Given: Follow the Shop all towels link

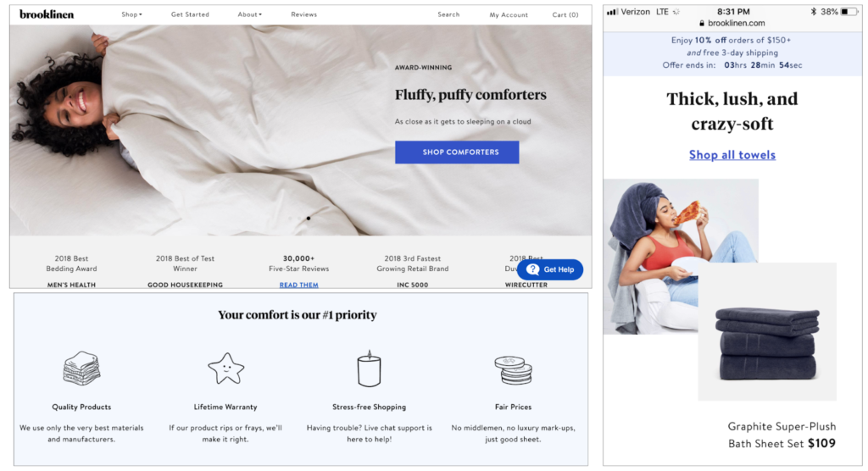Looking at the screenshot, I should [732, 155].
